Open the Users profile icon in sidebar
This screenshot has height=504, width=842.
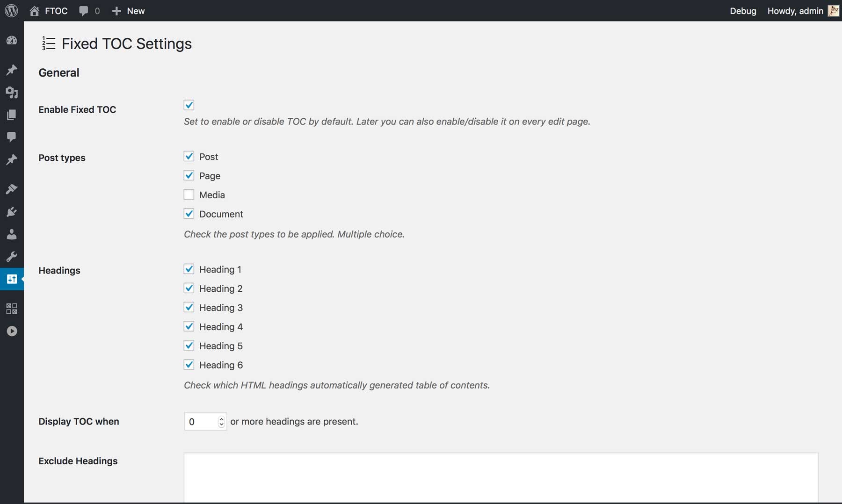click(x=12, y=235)
